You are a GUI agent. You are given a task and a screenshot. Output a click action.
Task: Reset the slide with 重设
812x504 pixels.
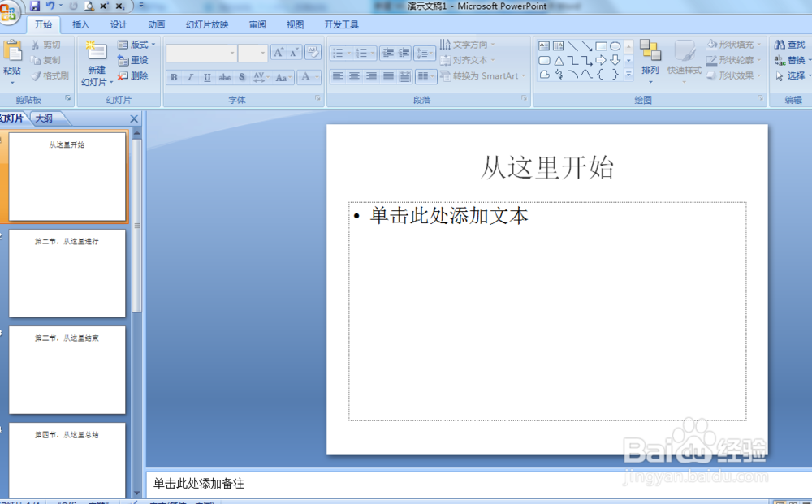(133, 60)
